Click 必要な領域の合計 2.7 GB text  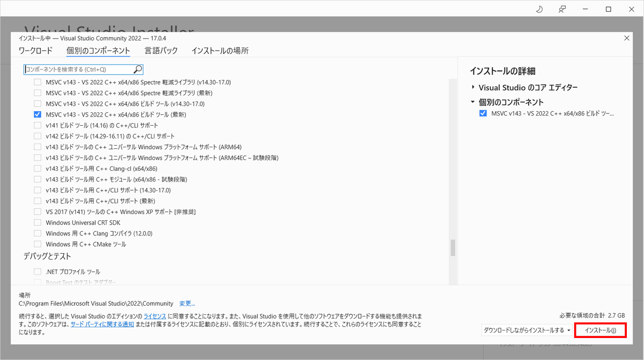pyautogui.click(x=592, y=315)
